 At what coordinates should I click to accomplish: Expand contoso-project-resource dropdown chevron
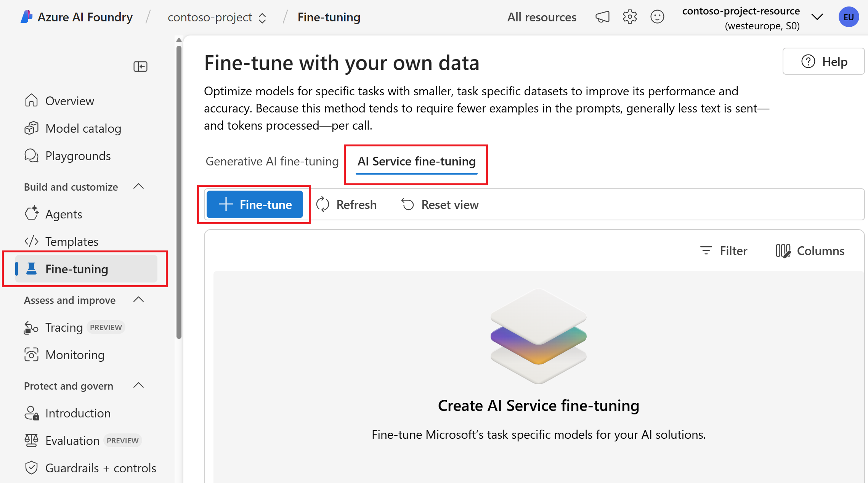(817, 17)
